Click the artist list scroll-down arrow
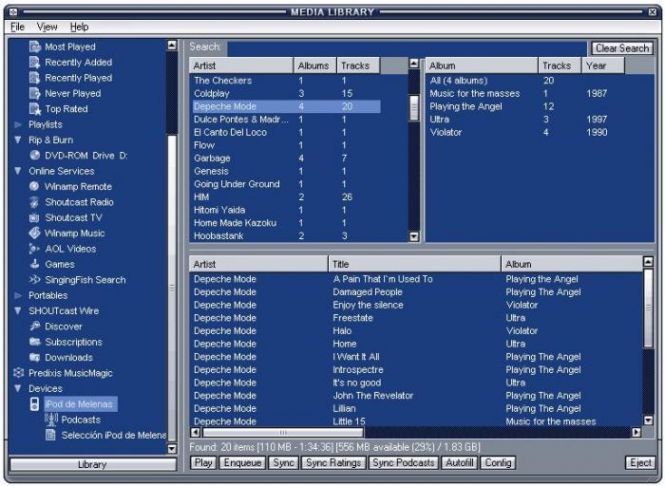 (414, 237)
